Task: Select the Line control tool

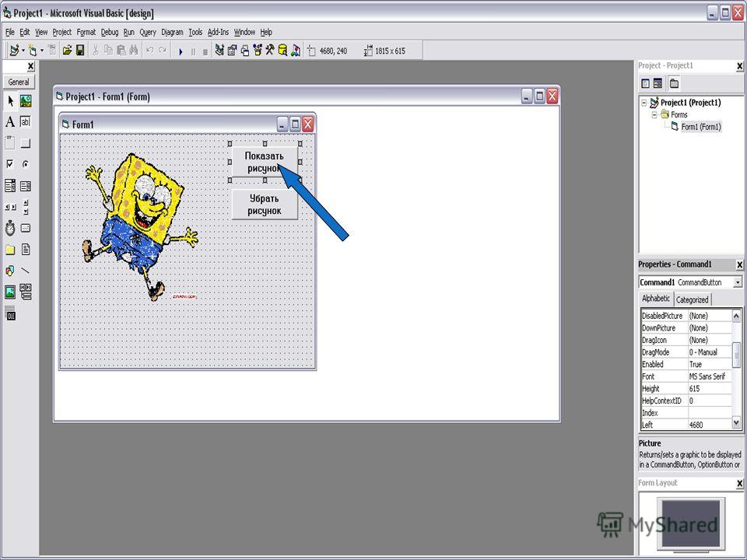Action: point(26,271)
